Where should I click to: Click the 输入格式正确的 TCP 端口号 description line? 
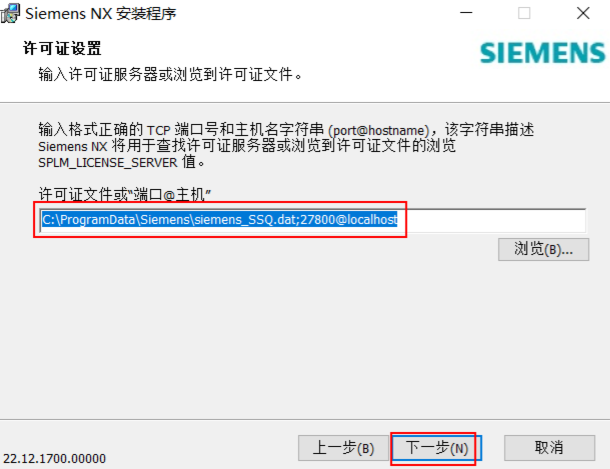tap(286, 130)
